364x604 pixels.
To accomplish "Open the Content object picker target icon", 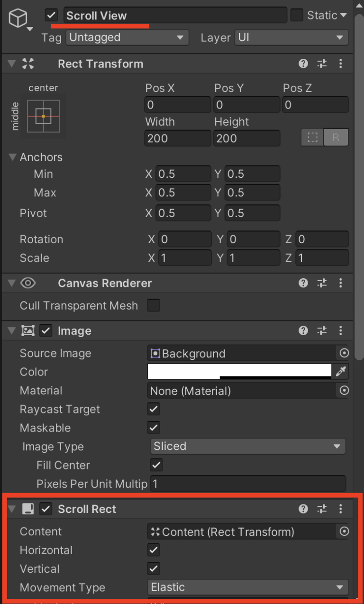I will [344, 531].
